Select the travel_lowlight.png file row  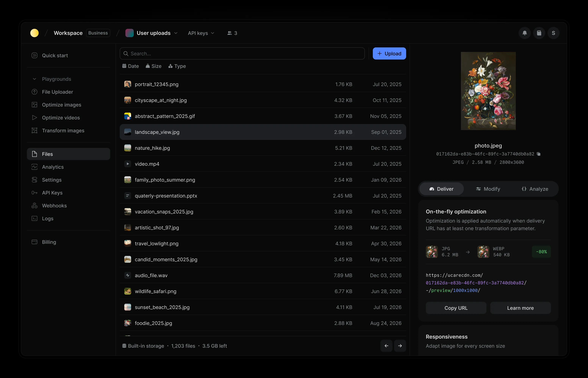click(x=263, y=243)
